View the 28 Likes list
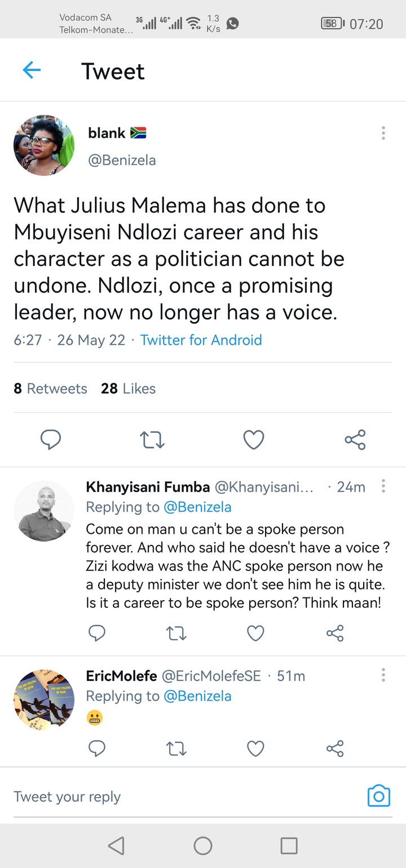This screenshot has height=868, width=406. point(128,388)
